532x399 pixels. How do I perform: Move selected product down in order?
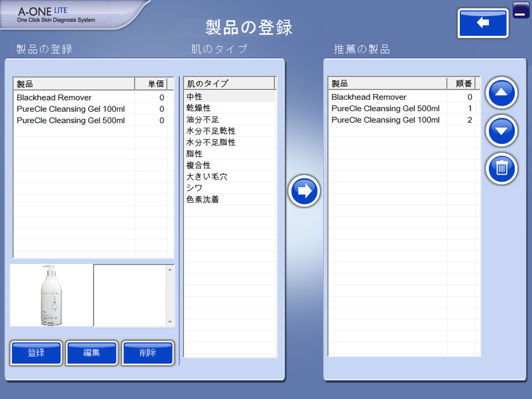501,131
